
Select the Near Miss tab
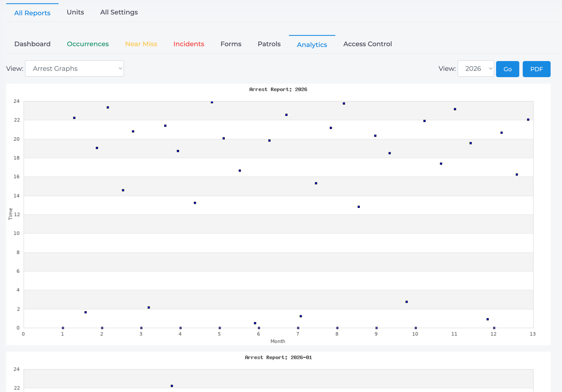[x=141, y=44]
